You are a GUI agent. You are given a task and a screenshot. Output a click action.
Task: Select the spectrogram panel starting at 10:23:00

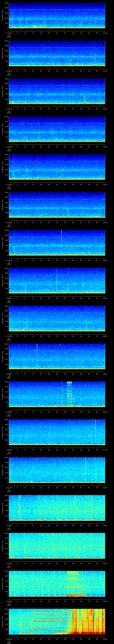point(57,167)
